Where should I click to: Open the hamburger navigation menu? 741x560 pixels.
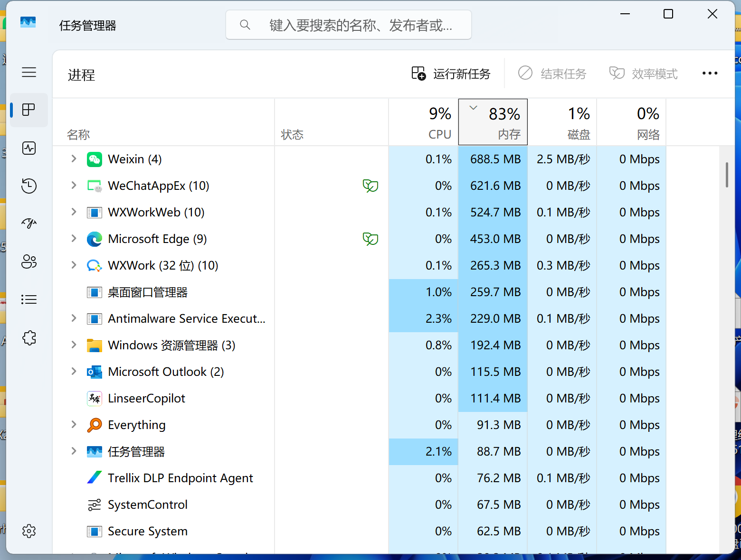tap(29, 72)
